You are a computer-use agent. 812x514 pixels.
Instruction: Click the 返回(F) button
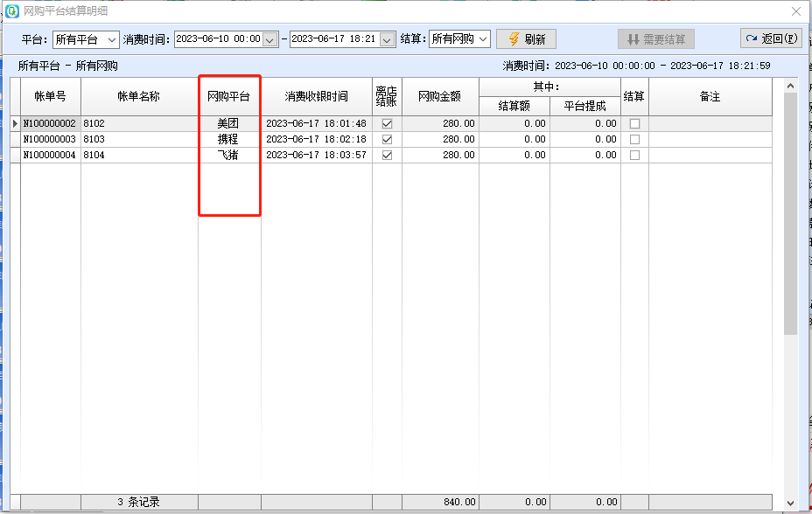tap(771, 38)
